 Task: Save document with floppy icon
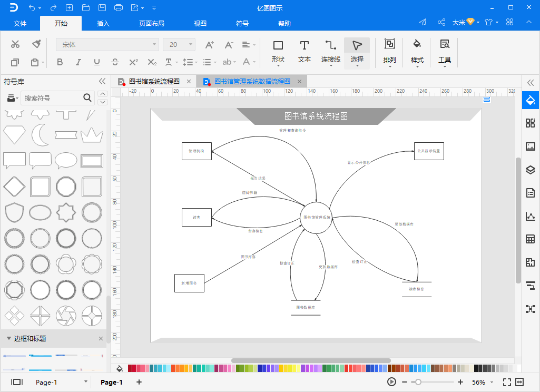[102, 7]
